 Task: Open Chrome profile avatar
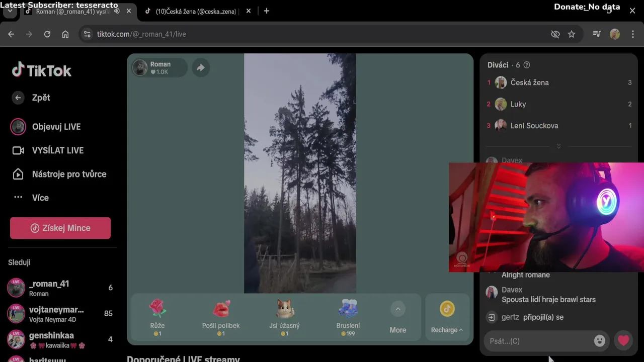[615, 34]
